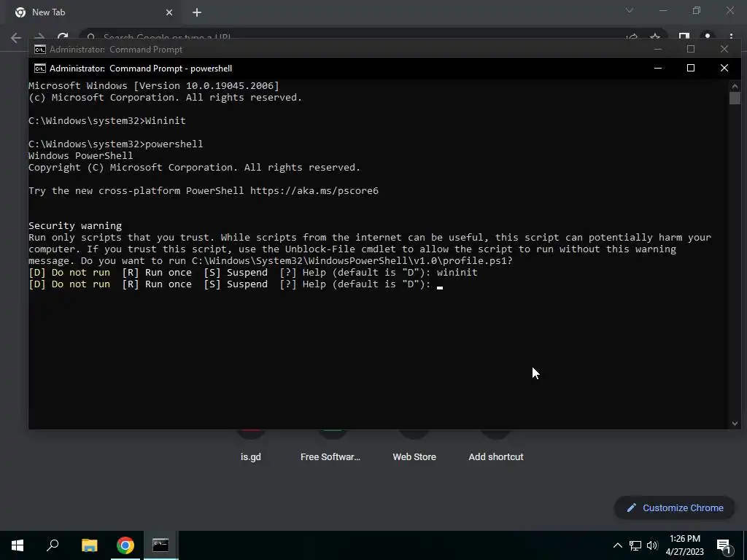Screen dimensions: 747x560
Task: Close the background Administrator: Command Prompt window
Action: [x=724, y=49]
